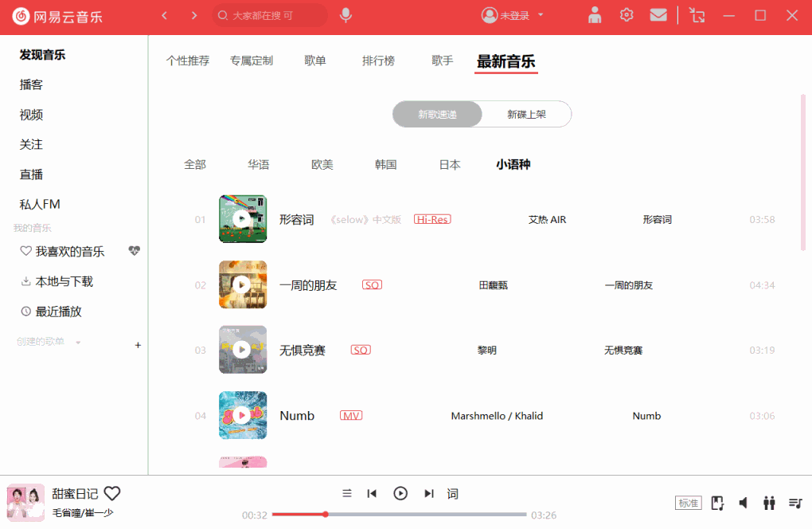Select the 最新音乐 tab
The height and width of the screenshot is (529, 812).
pos(506,62)
